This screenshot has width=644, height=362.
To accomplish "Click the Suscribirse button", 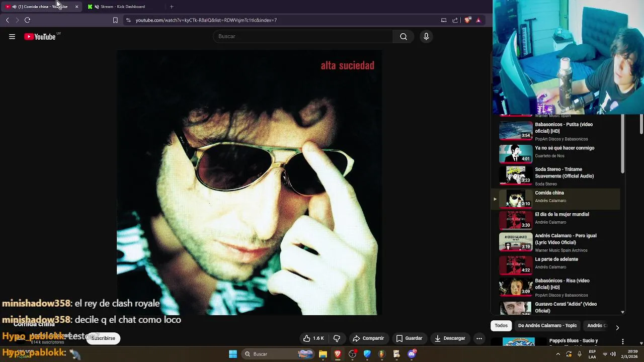I will (x=103, y=338).
